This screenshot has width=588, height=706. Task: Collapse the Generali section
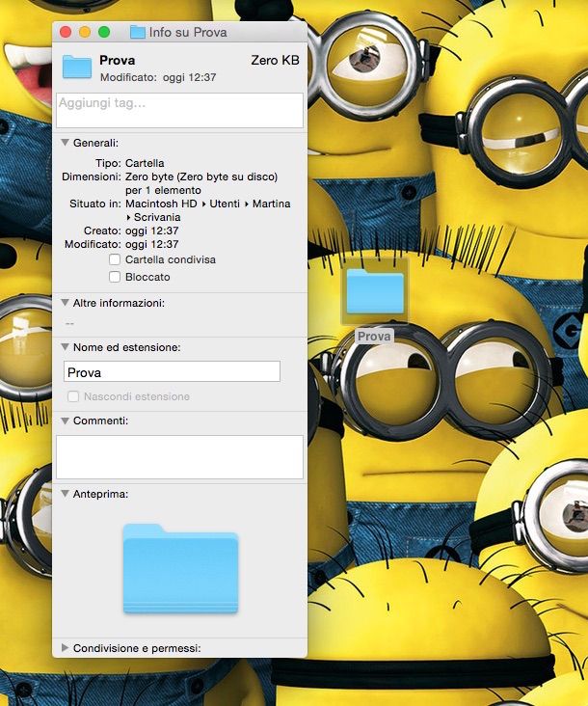[65, 142]
